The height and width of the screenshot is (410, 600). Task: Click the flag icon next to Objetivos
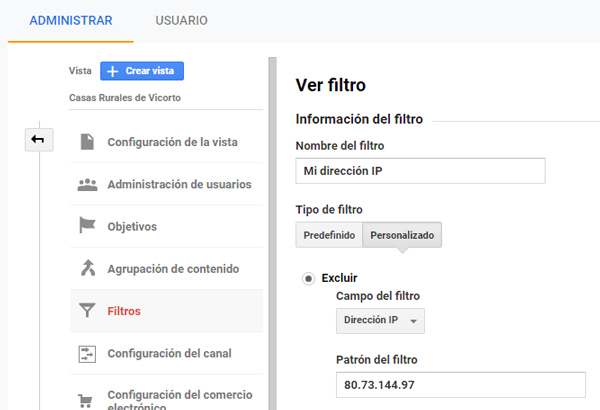[x=87, y=227]
